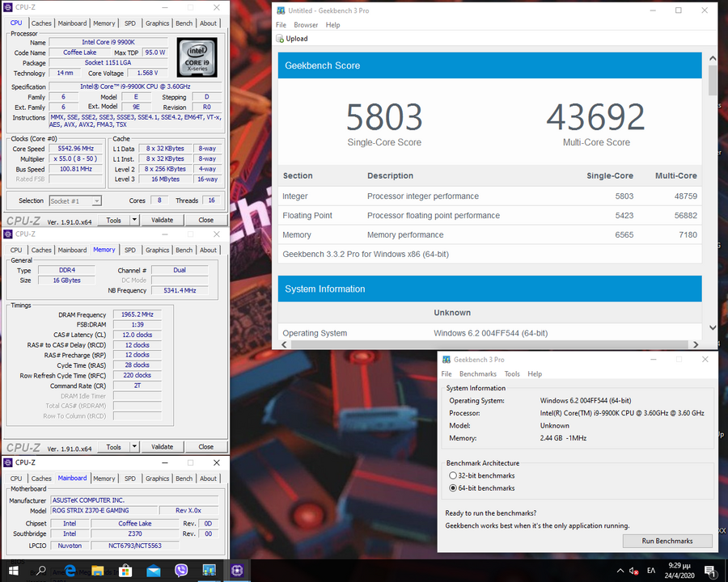This screenshot has width=728, height=582.
Task: Click the Geekbench results horizontal scrollbar track
Action: (x=489, y=344)
